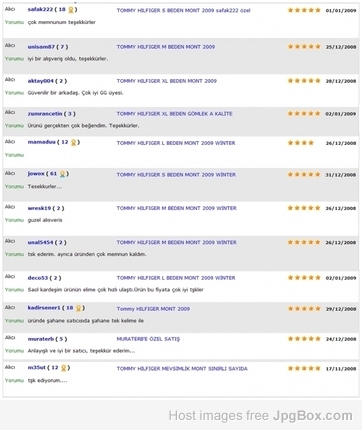Click the star rating in muraterb row

pyautogui.click(x=304, y=339)
